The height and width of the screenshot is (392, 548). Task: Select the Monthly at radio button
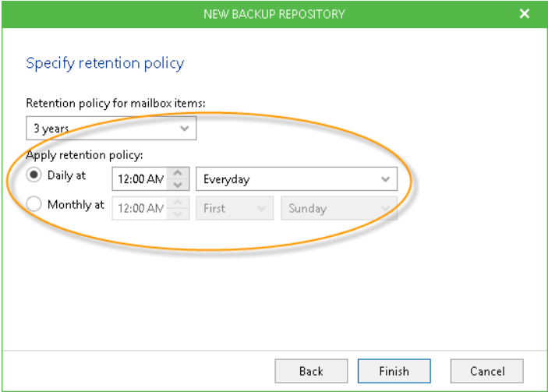pos(34,203)
